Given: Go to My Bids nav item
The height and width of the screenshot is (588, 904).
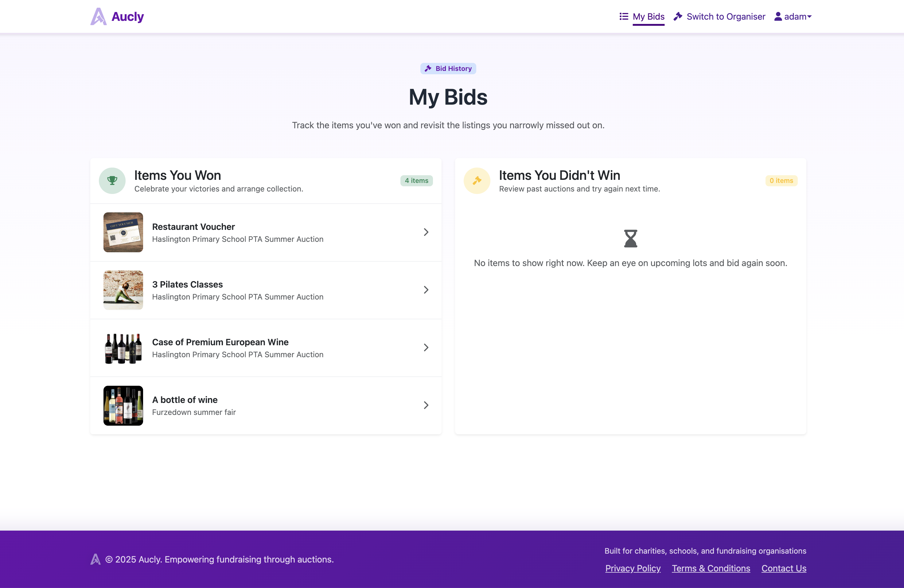Looking at the screenshot, I should pyautogui.click(x=649, y=16).
